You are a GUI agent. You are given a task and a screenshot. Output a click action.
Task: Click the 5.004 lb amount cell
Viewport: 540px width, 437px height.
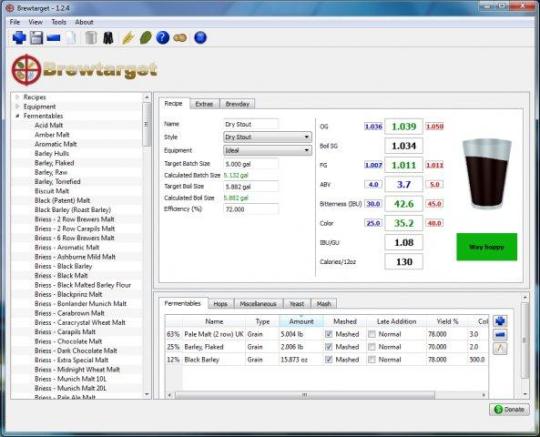coord(301,334)
